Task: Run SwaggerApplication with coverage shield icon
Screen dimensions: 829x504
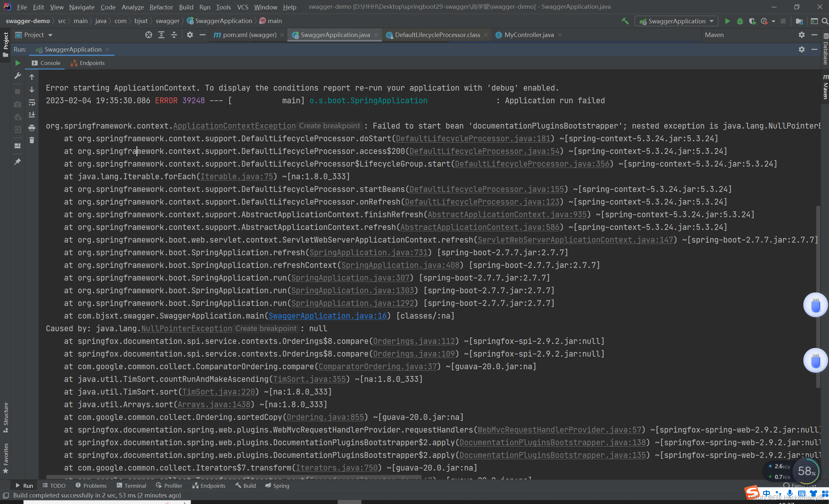Action: click(753, 21)
